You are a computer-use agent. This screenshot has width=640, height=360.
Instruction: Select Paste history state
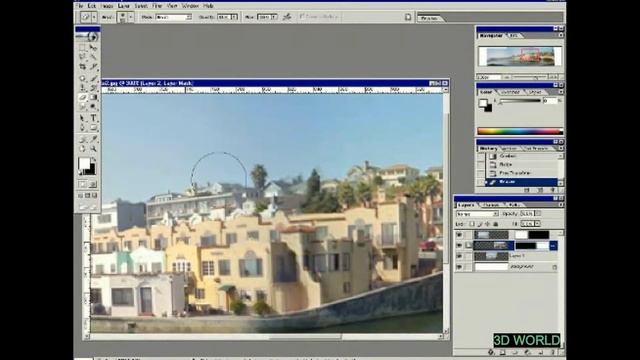[x=521, y=164]
